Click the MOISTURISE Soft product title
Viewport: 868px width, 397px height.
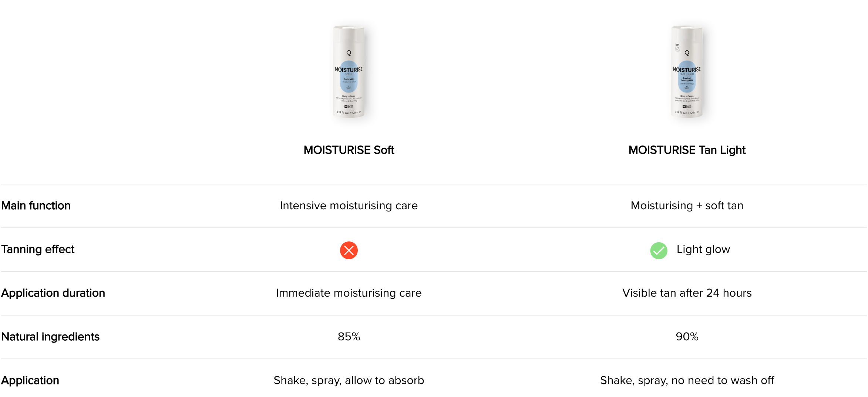click(349, 150)
